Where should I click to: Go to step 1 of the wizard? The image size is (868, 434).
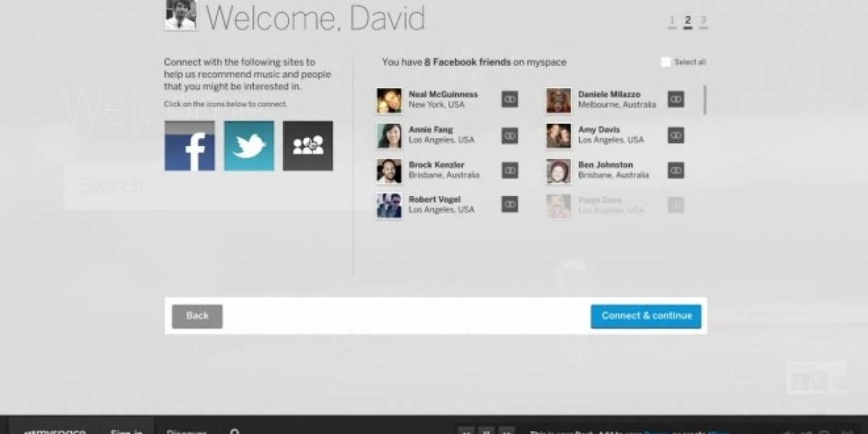point(672,21)
